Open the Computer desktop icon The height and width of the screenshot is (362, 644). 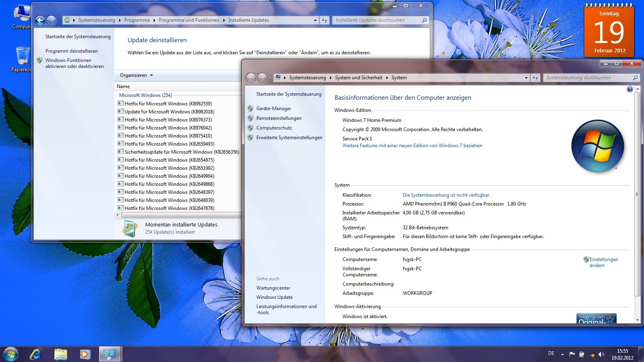point(22,17)
